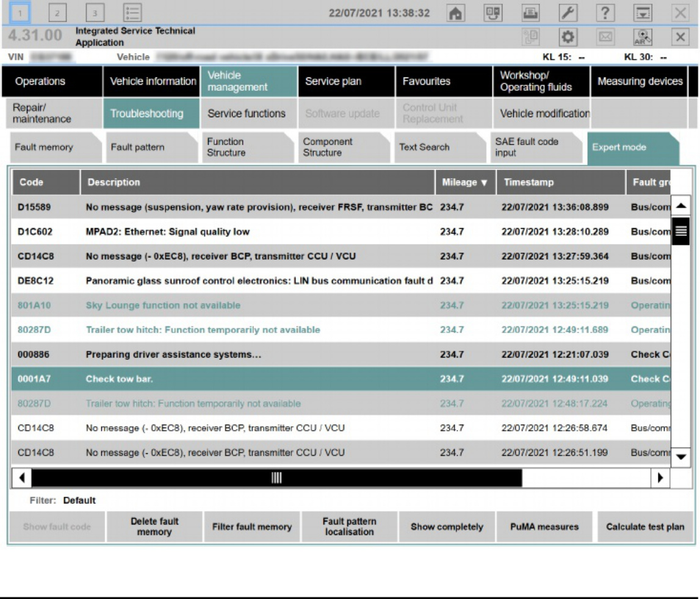Image resolution: width=700 pixels, height=599 pixels.
Task: Open the operations list icon
Action: point(132,13)
